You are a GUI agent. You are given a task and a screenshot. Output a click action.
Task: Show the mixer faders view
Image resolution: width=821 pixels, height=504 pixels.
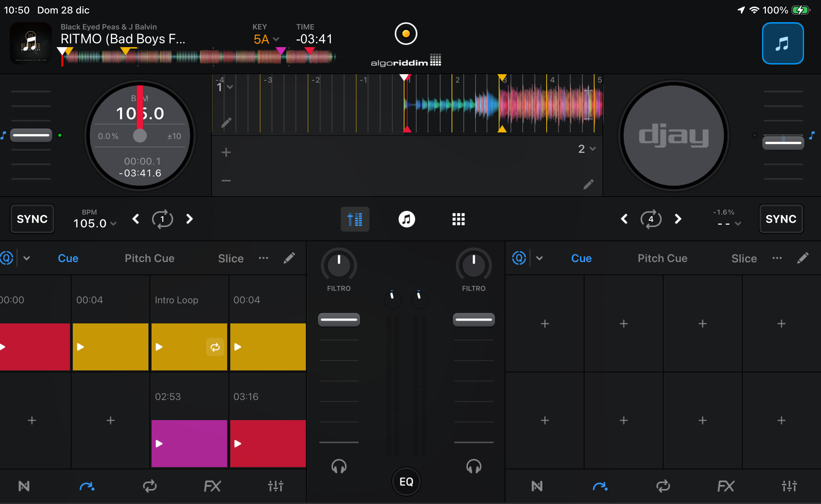[x=355, y=219]
